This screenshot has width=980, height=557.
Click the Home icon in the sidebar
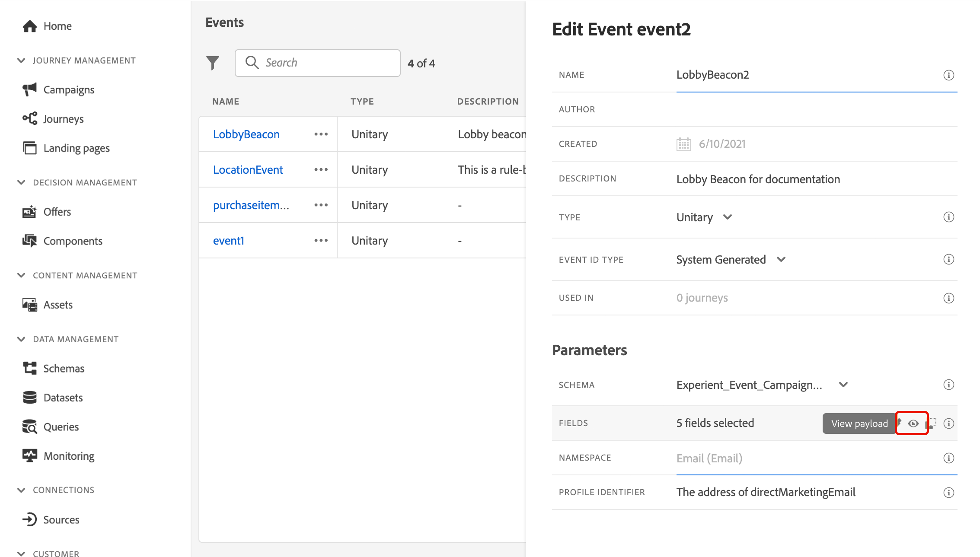point(29,26)
